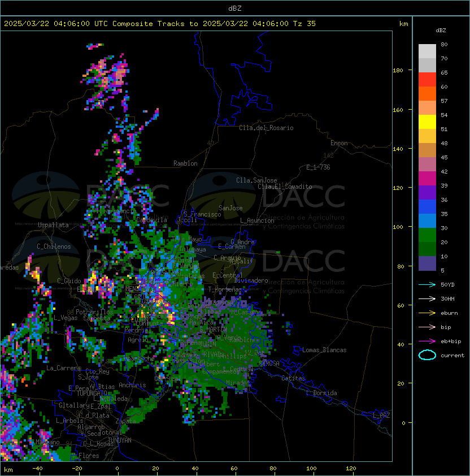Click the 'E_1-736' map label
This screenshot has height=476, width=470.
(318, 167)
